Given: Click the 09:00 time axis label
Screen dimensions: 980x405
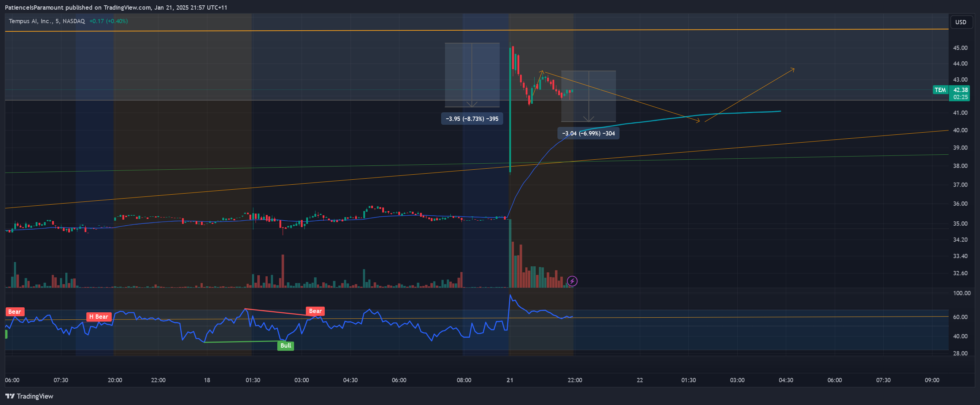Looking at the screenshot, I should 932,380.
